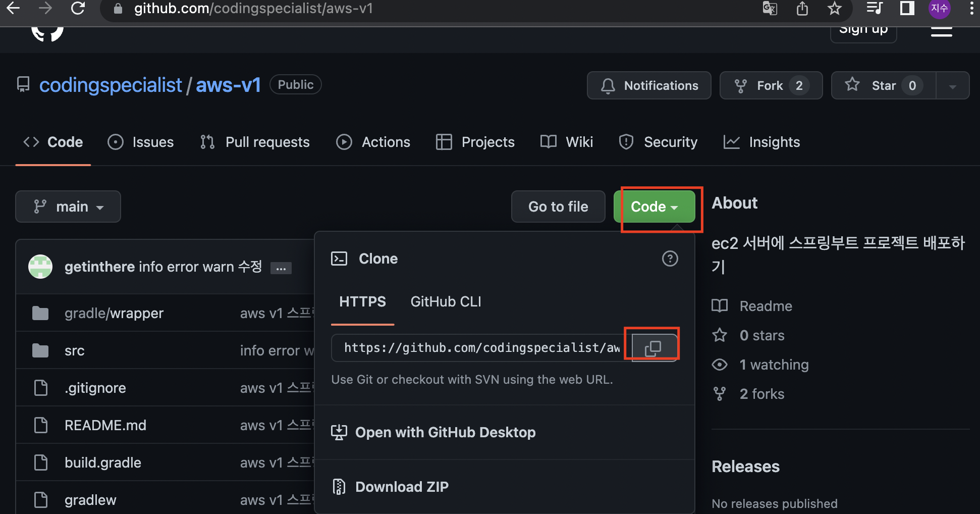Viewport: 980px width, 514px height.
Task: Open the .gitignore file
Action: click(95, 388)
